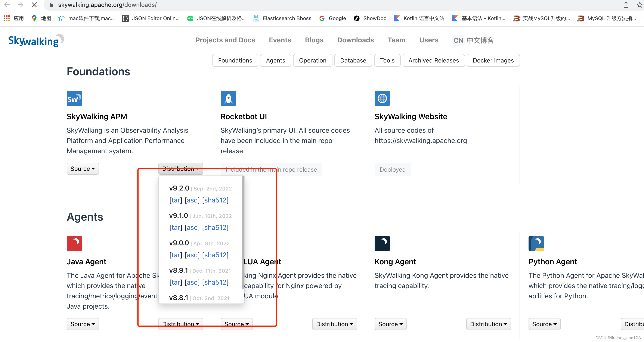Open the Users nav item

click(429, 40)
